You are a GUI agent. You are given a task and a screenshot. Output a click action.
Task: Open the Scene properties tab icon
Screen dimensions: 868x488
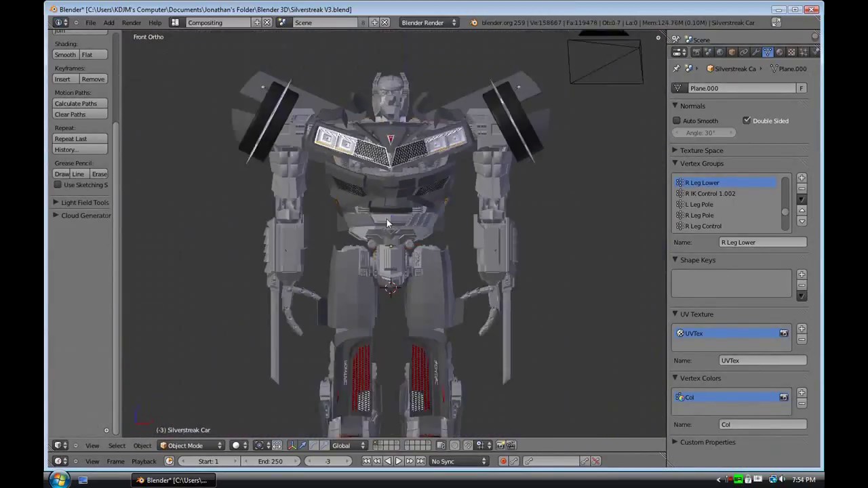pos(708,52)
